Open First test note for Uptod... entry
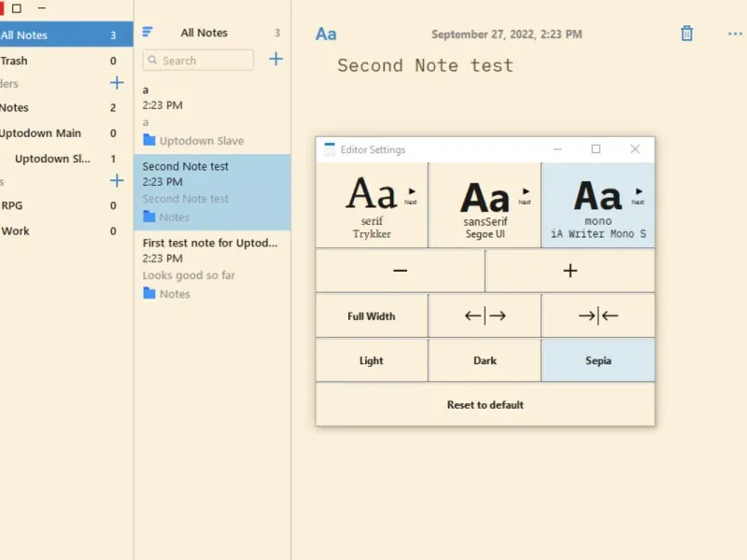This screenshot has width=747, height=560. click(x=213, y=269)
